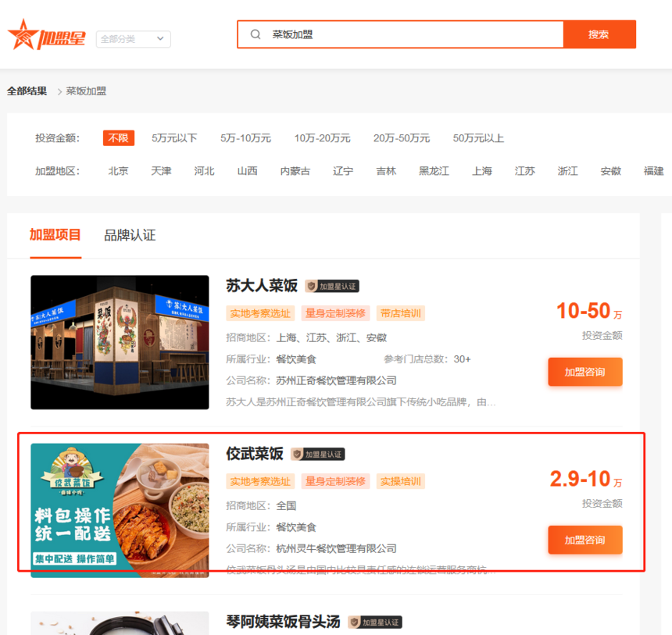Screen dimensions: 672x635
Task: Choose 上海 in region filter
Action: [x=482, y=171]
